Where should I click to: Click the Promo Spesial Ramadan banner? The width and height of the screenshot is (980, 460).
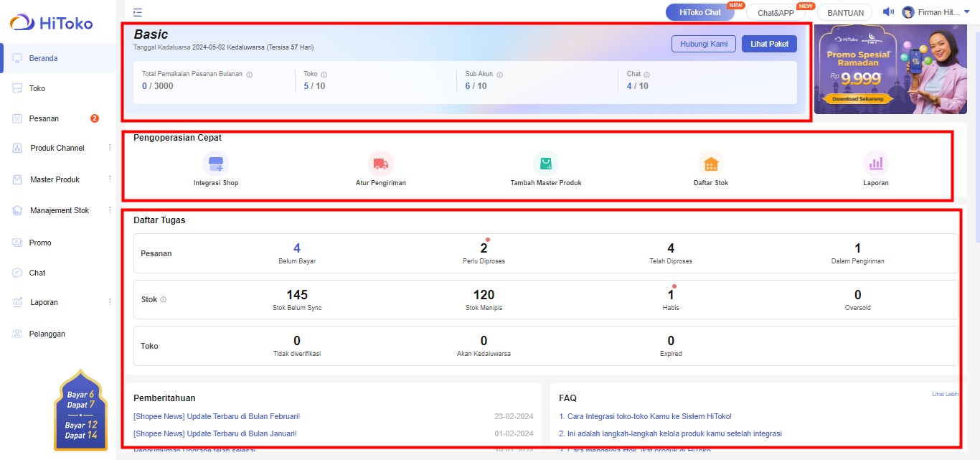coord(890,69)
